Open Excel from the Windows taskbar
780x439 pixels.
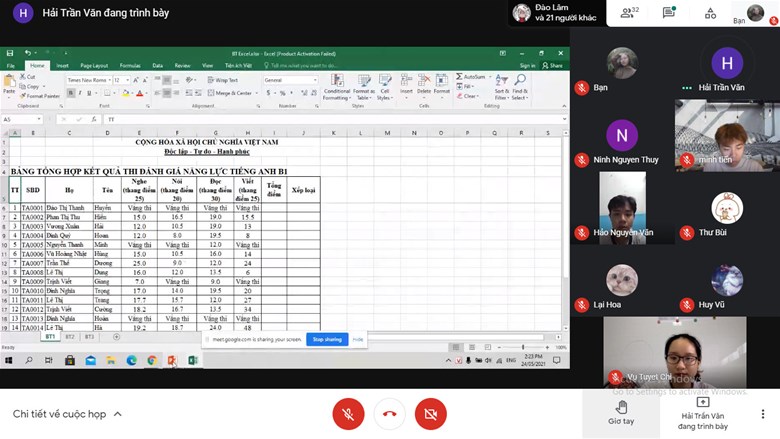point(193,360)
